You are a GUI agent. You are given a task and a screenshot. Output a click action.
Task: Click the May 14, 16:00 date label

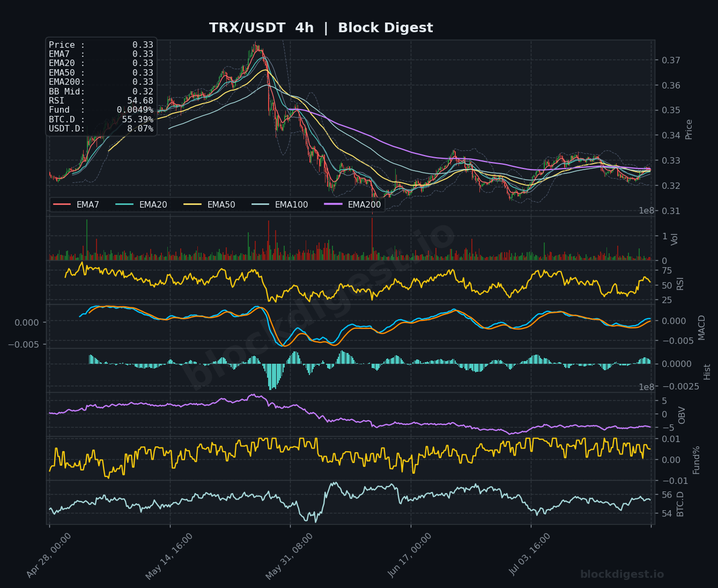tap(168, 556)
